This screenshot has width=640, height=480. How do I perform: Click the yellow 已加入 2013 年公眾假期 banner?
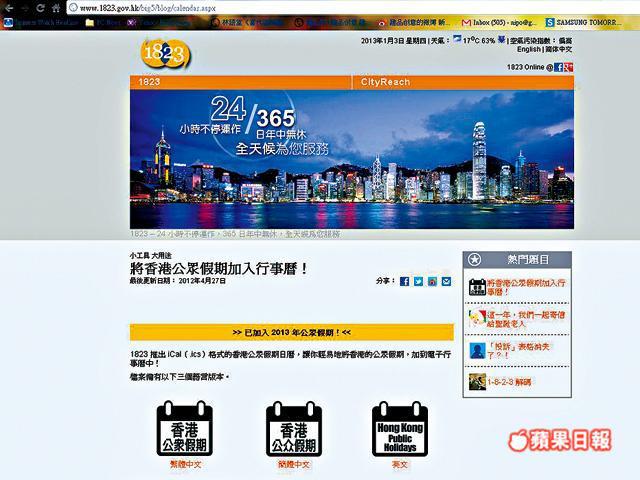(292, 332)
